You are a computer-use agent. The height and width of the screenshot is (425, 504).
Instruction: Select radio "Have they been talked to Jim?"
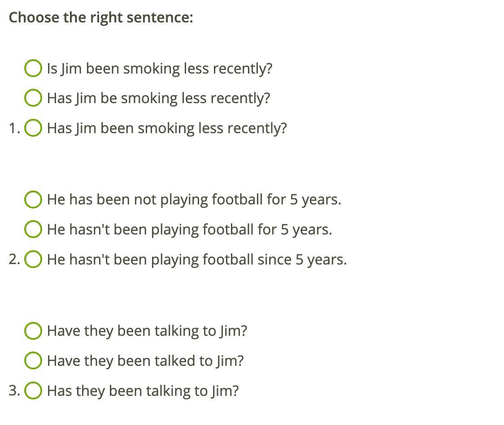point(33,360)
